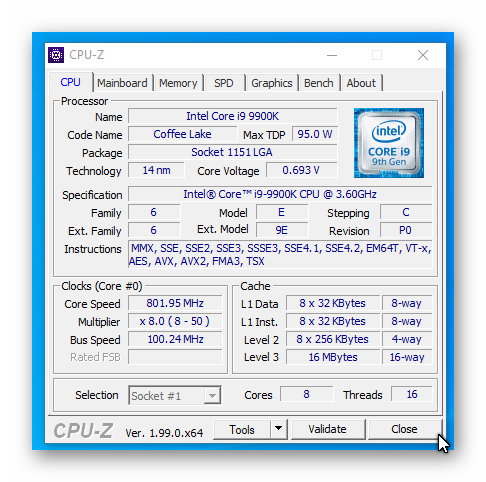486x482 pixels.
Task: Click the Threads value 16
Action: pyautogui.click(x=412, y=394)
